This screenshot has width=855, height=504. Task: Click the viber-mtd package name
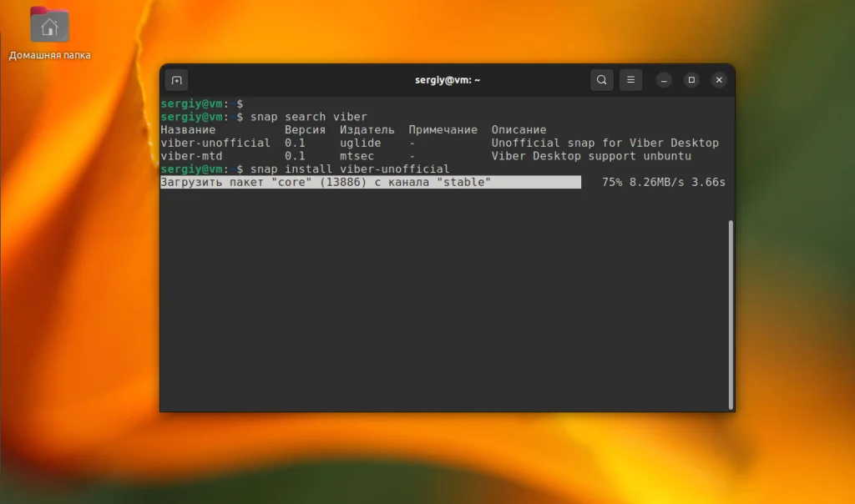(x=191, y=156)
